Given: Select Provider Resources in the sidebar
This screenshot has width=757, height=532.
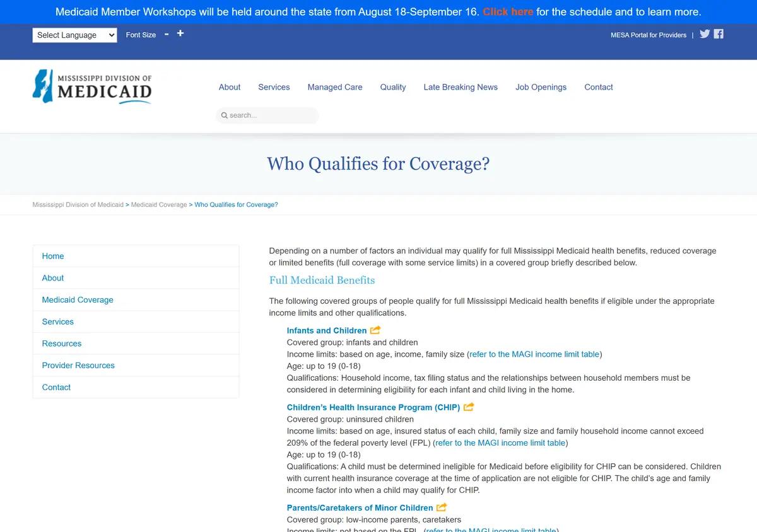Looking at the screenshot, I should pyautogui.click(x=136, y=366).
